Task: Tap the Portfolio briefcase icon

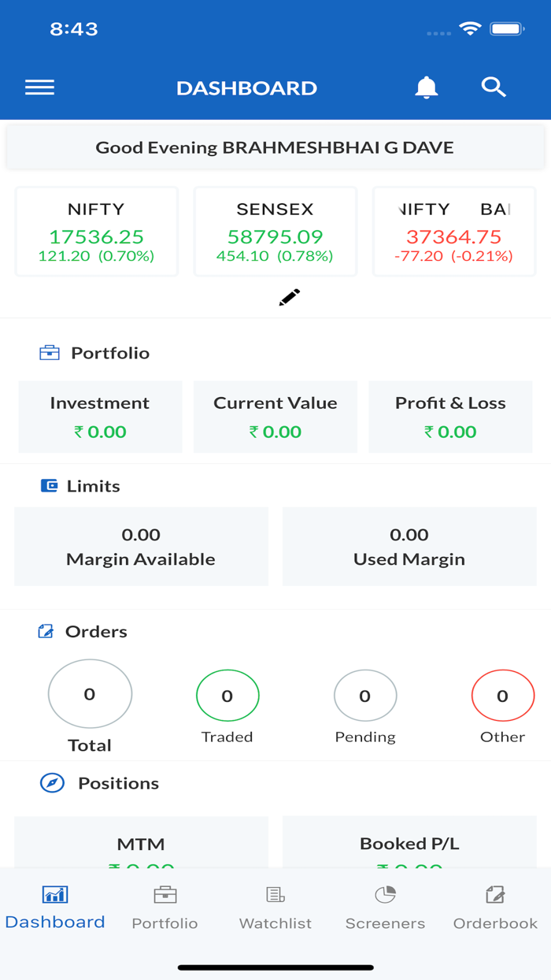Action: point(49,353)
